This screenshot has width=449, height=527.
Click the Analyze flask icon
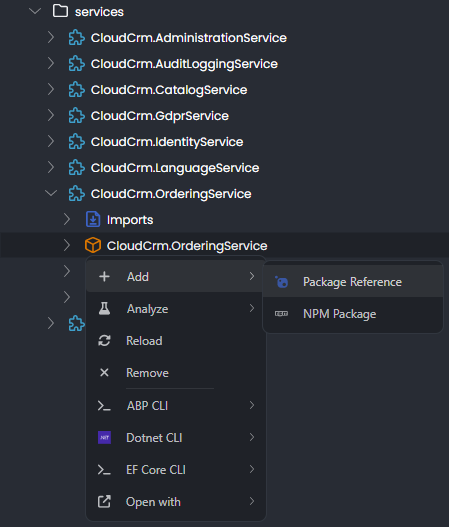pyautogui.click(x=104, y=308)
